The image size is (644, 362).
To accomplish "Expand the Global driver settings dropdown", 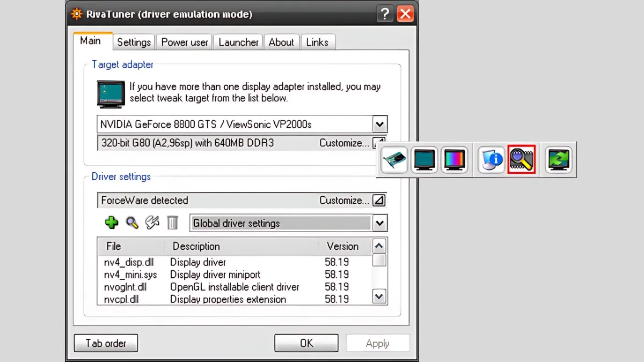I will click(379, 223).
